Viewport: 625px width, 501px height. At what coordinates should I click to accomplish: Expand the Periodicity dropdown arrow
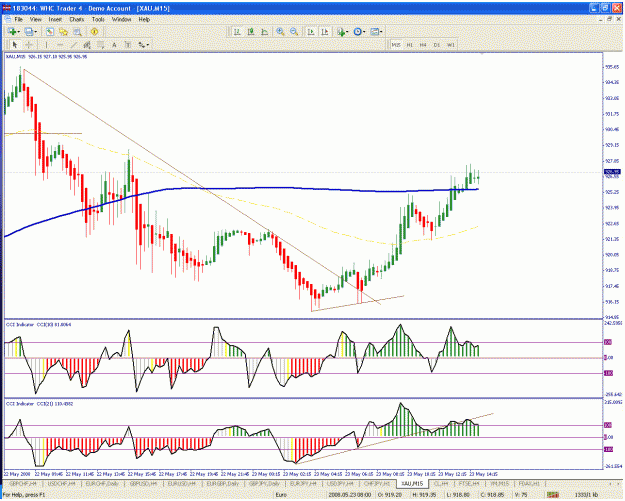click(x=364, y=32)
